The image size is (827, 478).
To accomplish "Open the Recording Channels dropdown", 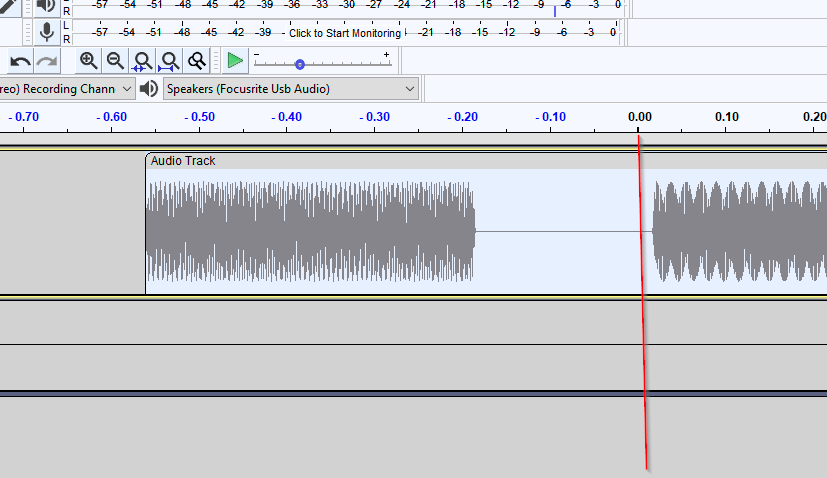I will pyautogui.click(x=66, y=89).
